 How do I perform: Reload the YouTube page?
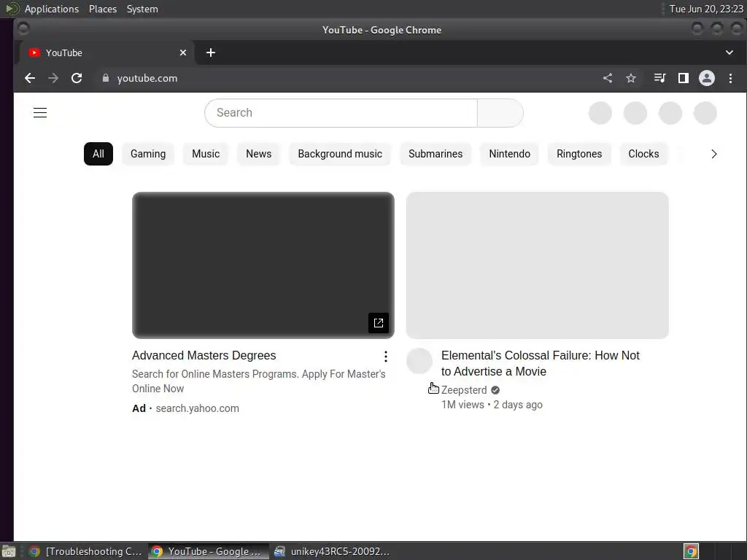(x=76, y=78)
